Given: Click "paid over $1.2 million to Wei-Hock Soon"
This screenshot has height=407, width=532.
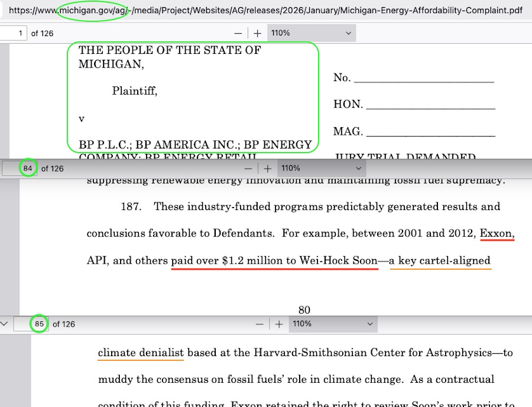Looking at the screenshot, I should pyautogui.click(x=274, y=260).
